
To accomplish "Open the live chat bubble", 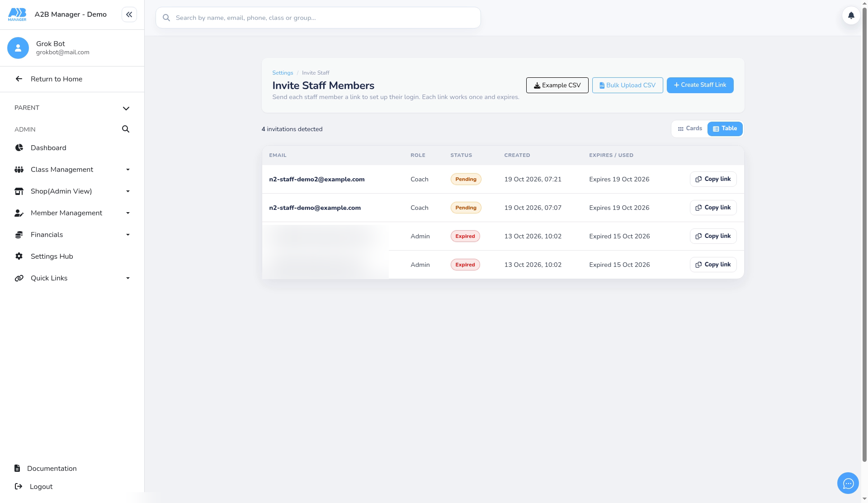I will (848, 484).
